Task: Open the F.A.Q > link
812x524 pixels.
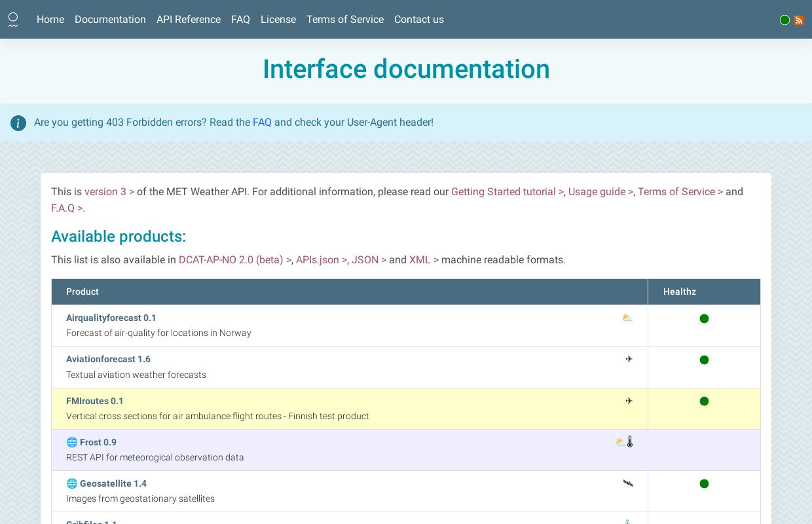Action: pyautogui.click(x=67, y=208)
